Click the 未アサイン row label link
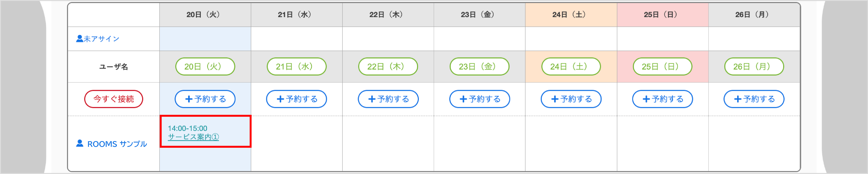Viewport: 868px width, 174px height. pyautogui.click(x=101, y=38)
